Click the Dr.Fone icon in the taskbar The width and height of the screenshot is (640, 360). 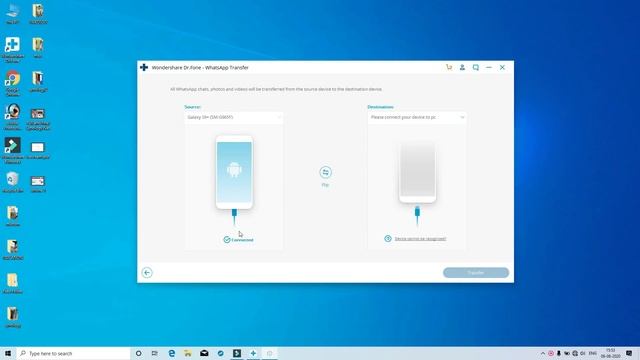(253, 353)
